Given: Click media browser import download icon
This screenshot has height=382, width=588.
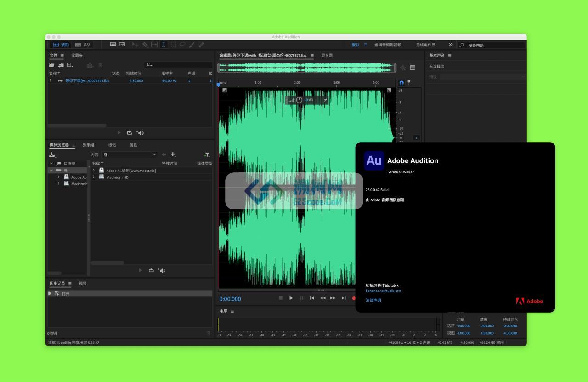Looking at the screenshot, I should (x=53, y=155).
